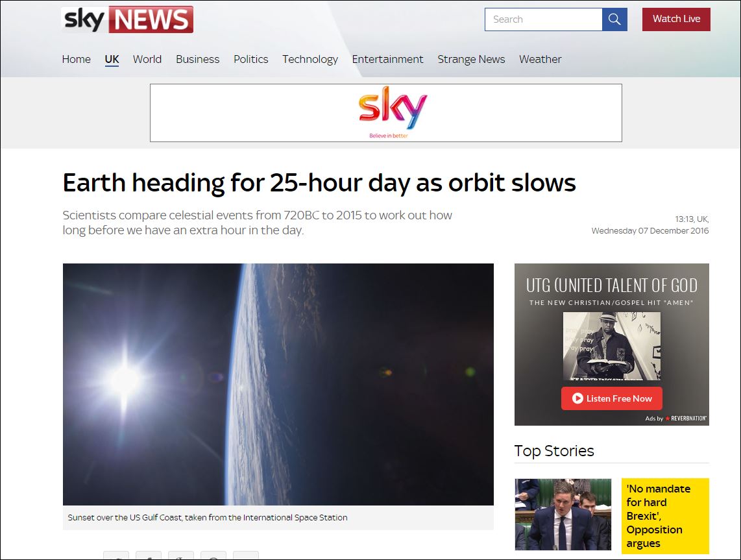Click the play icon on Listen Free Now
This screenshot has height=560, width=741.
pyautogui.click(x=577, y=398)
